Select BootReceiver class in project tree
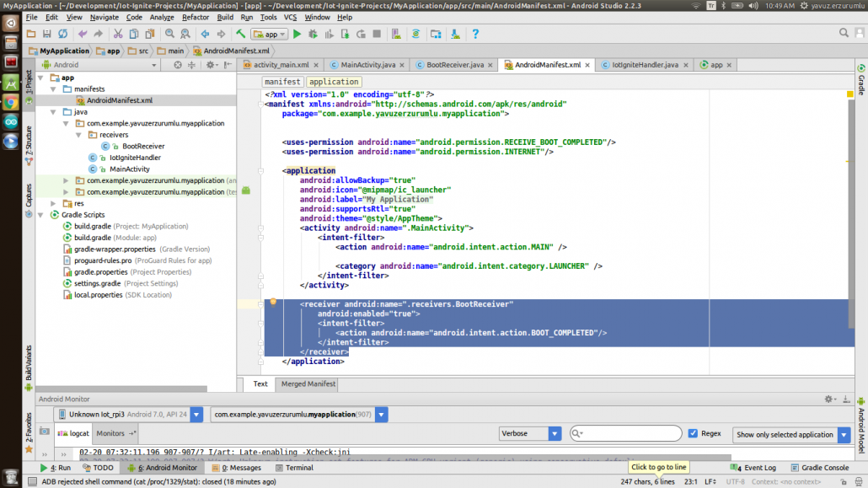This screenshot has width=868, height=488. pos(143,147)
